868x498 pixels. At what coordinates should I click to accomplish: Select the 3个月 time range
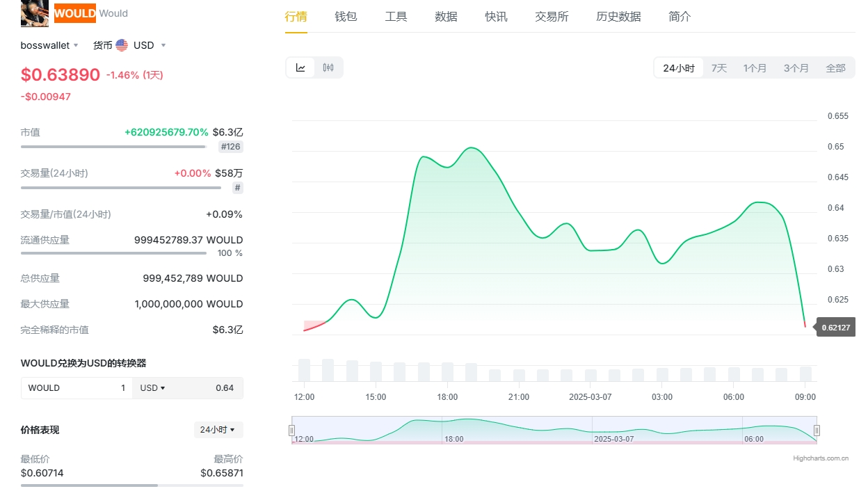point(796,68)
